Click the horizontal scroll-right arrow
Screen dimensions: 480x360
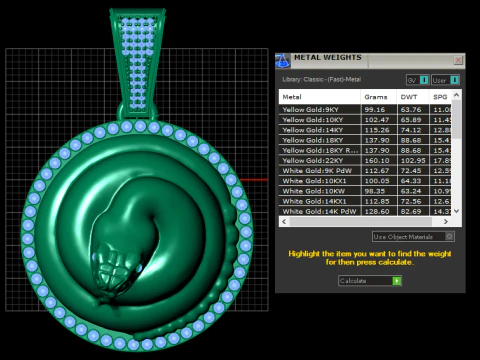446,221
